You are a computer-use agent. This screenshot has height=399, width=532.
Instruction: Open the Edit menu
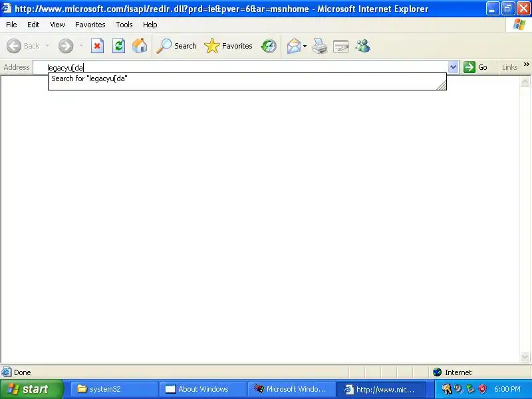tap(33, 25)
